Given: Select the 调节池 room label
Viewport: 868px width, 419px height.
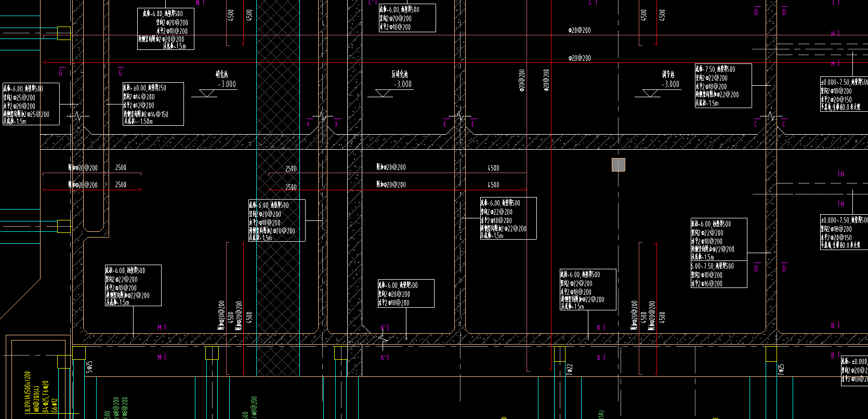Looking at the screenshot, I should pos(668,74).
